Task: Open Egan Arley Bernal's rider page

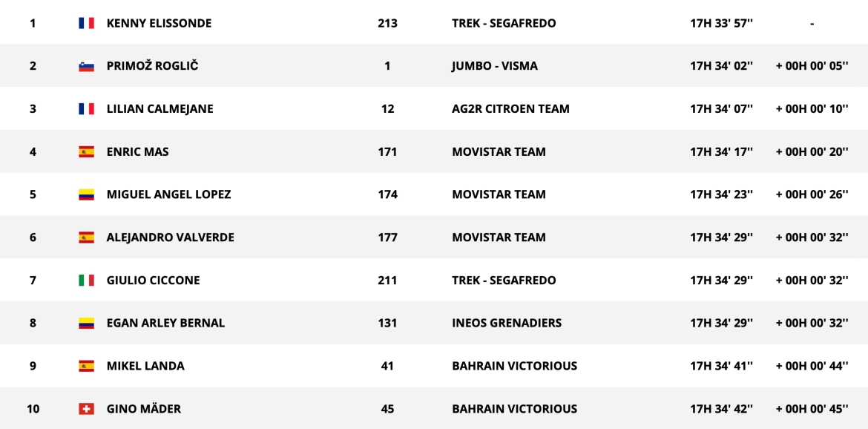Action: click(x=165, y=323)
